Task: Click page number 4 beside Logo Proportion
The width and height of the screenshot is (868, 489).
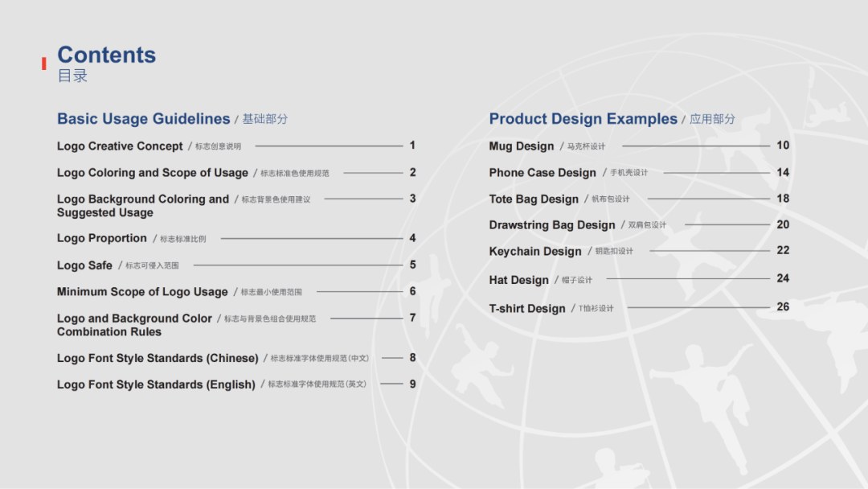Action: point(412,237)
